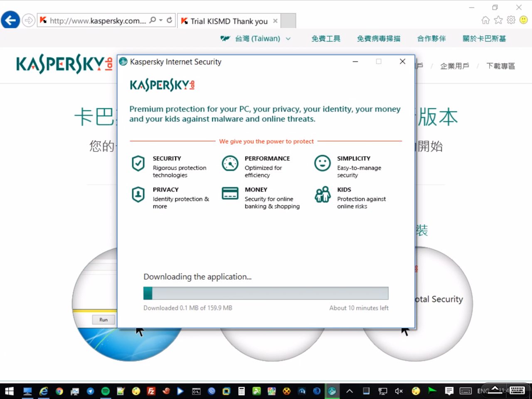Open the favorites star icon
This screenshot has width=532, height=399.
[498, 20]
